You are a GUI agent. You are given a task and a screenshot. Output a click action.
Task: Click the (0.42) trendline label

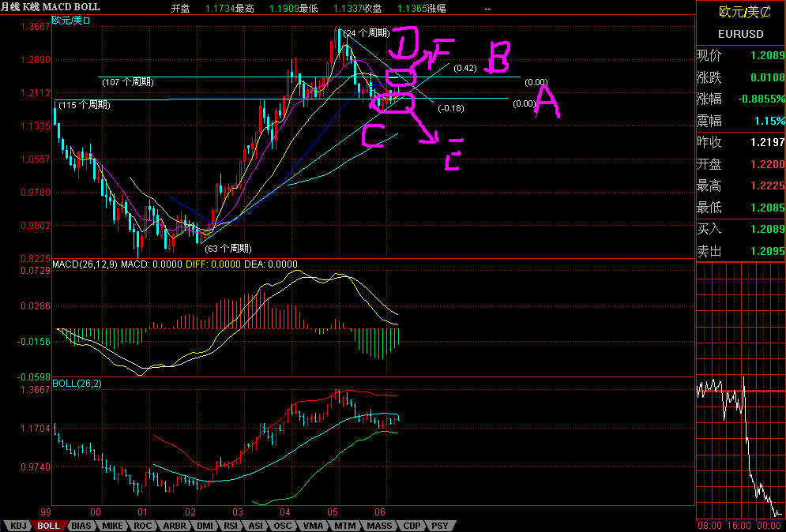pyautogui.click(x=464, y=68)
